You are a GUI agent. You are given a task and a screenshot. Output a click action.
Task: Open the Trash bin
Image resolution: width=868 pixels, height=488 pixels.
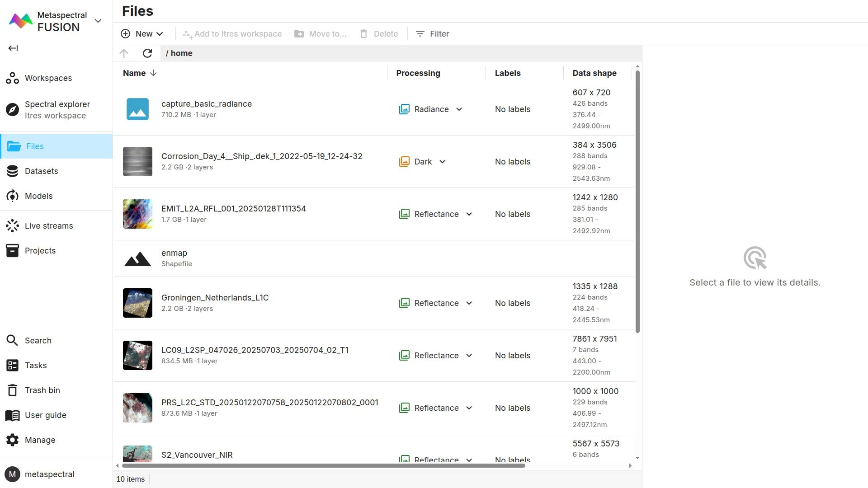coord(42,390)
